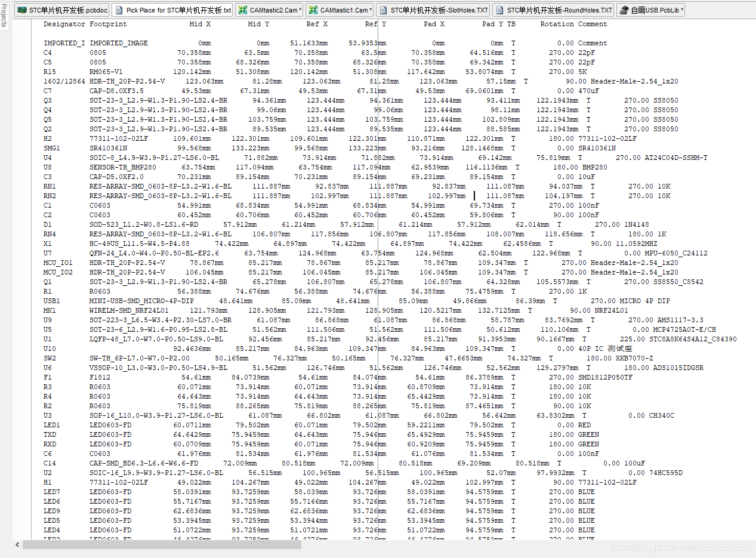The height and width of the screenshot is (558, 756).
Task: Switch to STC单片机开发板.pcbdoc tab
Action: coord(62,10)
